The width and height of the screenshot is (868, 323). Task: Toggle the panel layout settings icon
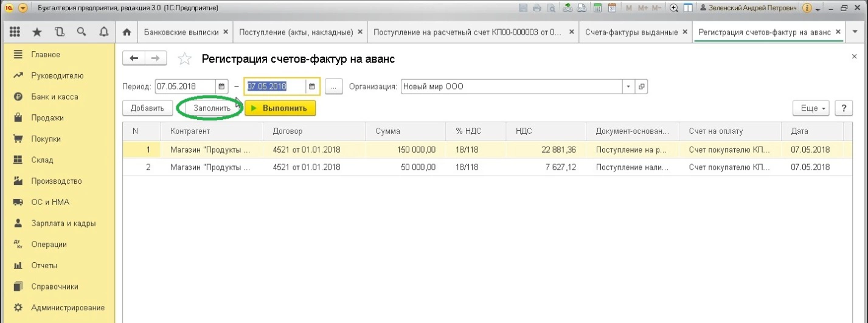point(688,9)
